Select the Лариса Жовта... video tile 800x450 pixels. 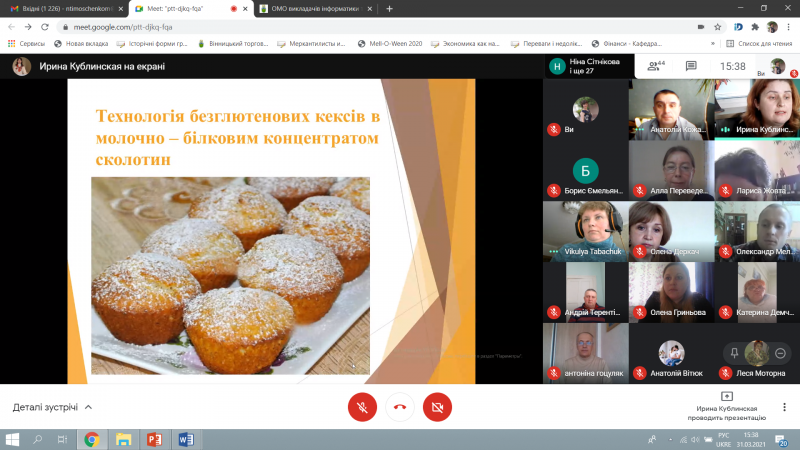pos(757,171)
